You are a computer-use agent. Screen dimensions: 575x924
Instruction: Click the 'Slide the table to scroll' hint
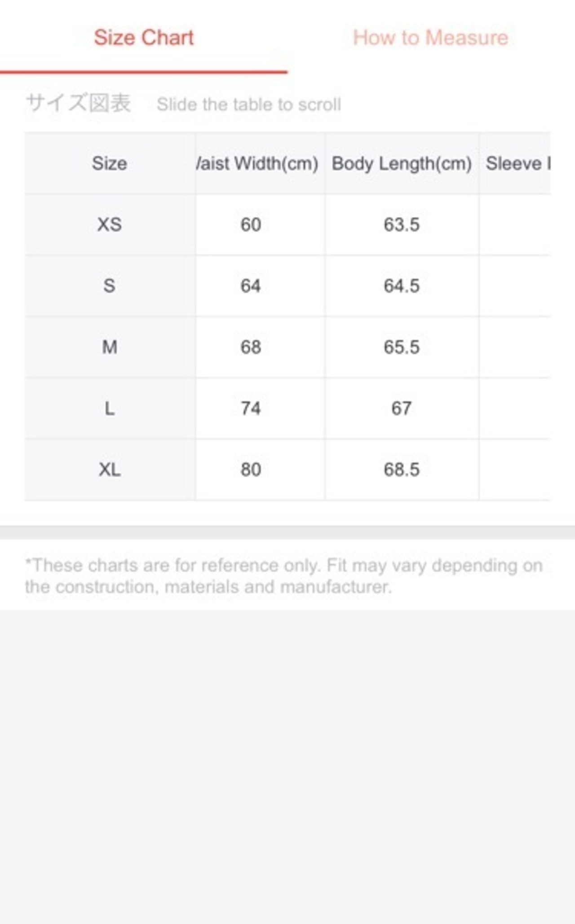click(249, 105)
